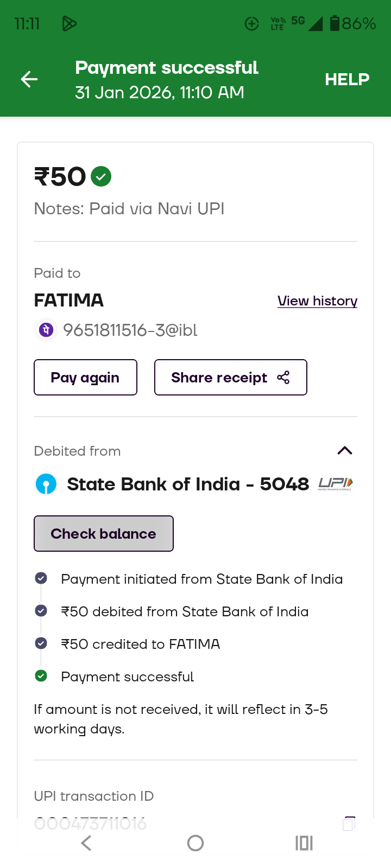Open View history link for FATIMA
This screenshot has width=391, height=868.
[x=317, y=301]
